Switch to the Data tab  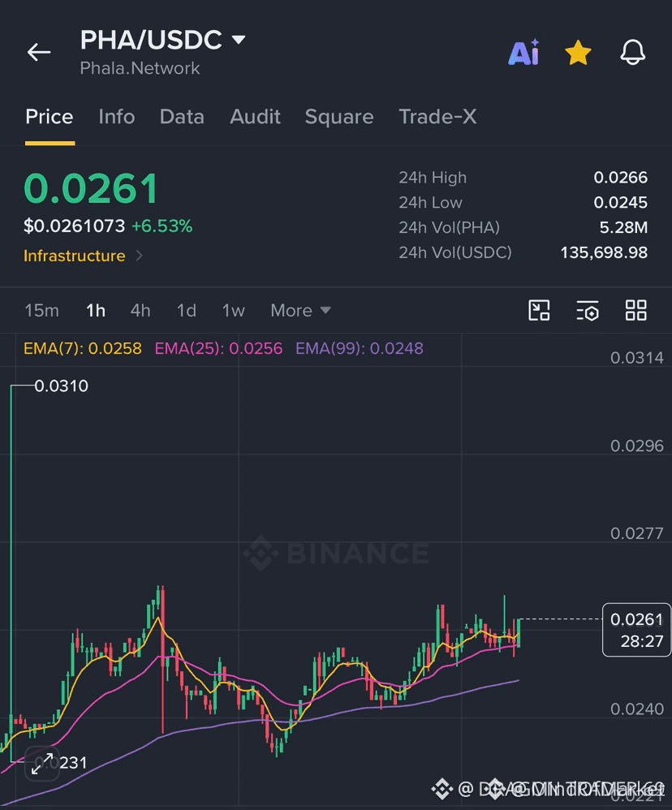[182, 117]
